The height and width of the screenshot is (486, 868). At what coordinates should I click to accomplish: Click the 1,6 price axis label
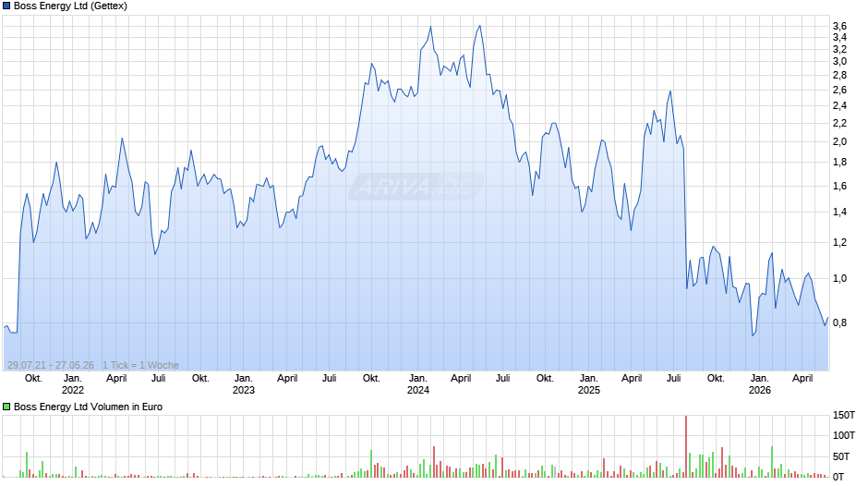pyautogui.click(x=839, y=187)
